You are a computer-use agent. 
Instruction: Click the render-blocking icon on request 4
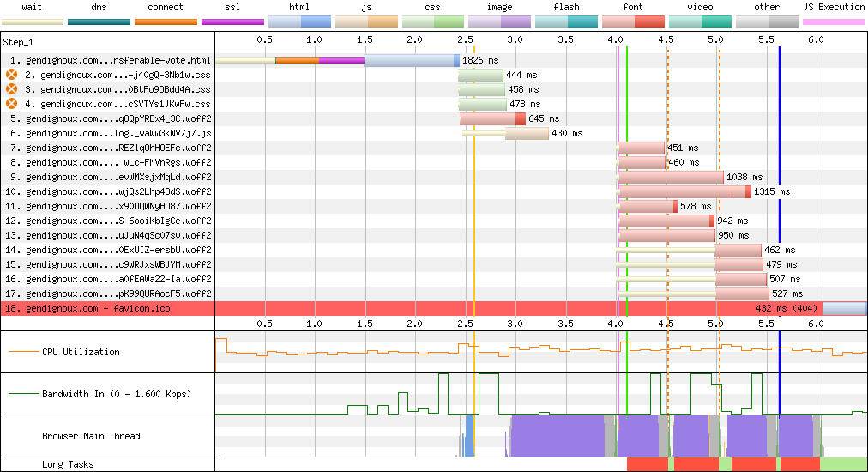[12, 104]
